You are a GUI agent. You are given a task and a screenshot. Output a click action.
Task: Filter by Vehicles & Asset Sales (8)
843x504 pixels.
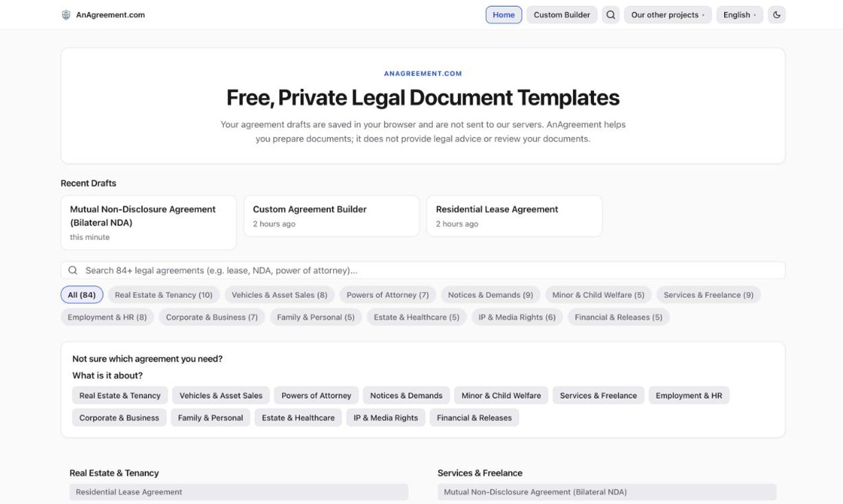279,295
